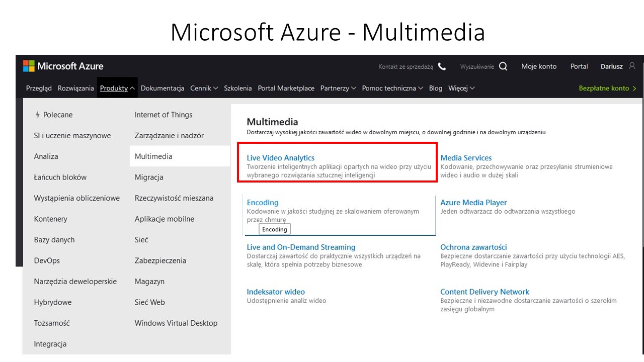Click the Dariusz user name

[611, 66]
